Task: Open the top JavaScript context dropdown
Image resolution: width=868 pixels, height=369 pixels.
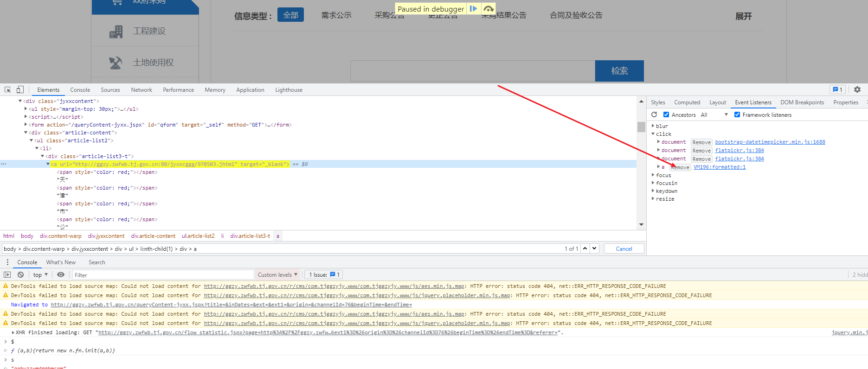Action: click(x=40, y=274)
